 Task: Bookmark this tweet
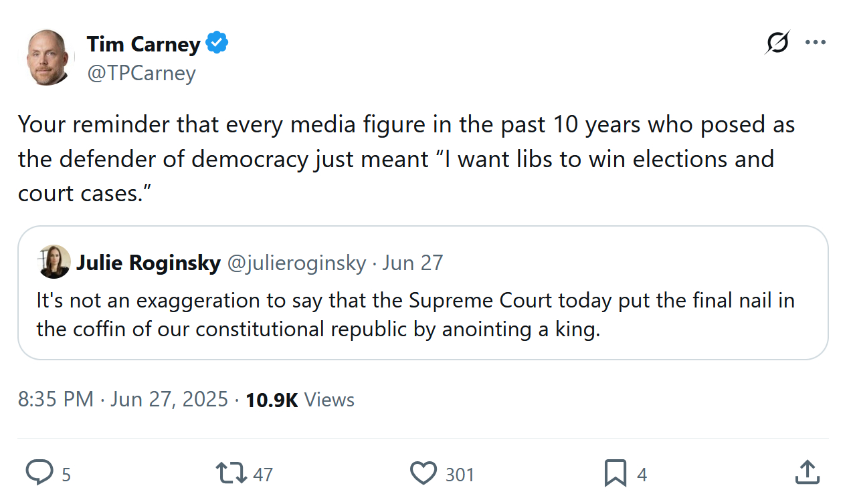click(x=615, y=473)
